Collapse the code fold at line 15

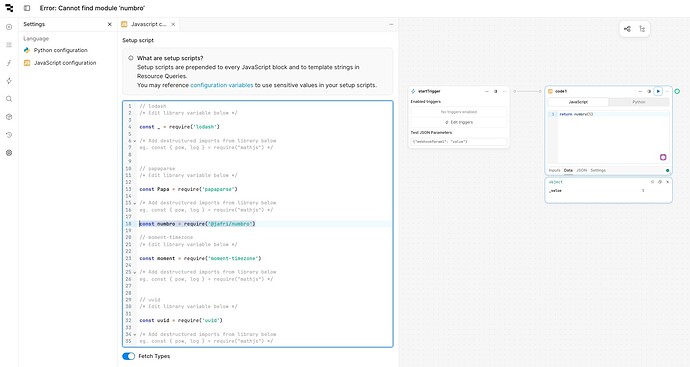tap(135, 203)
